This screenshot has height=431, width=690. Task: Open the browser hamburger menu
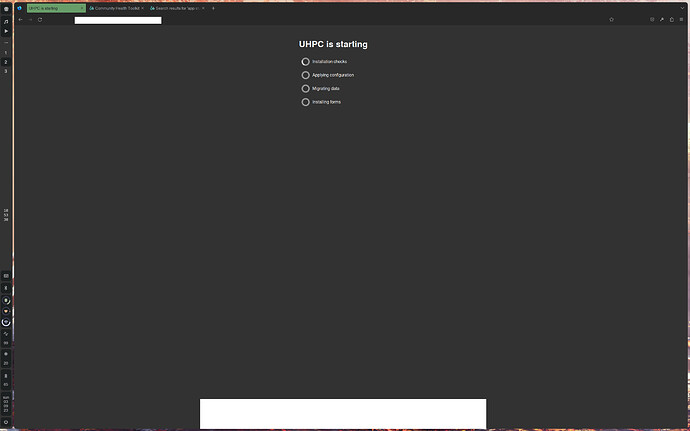682,19
